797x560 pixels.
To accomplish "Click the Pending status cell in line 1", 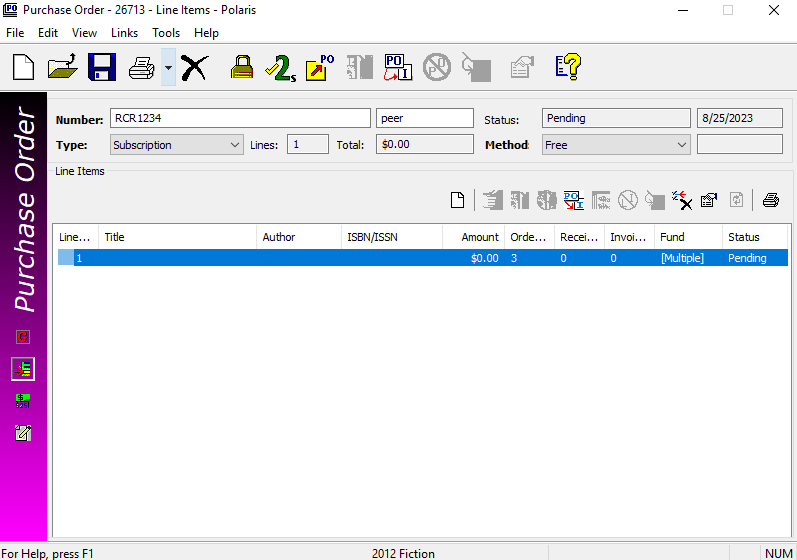I will (x=747, y=258).
